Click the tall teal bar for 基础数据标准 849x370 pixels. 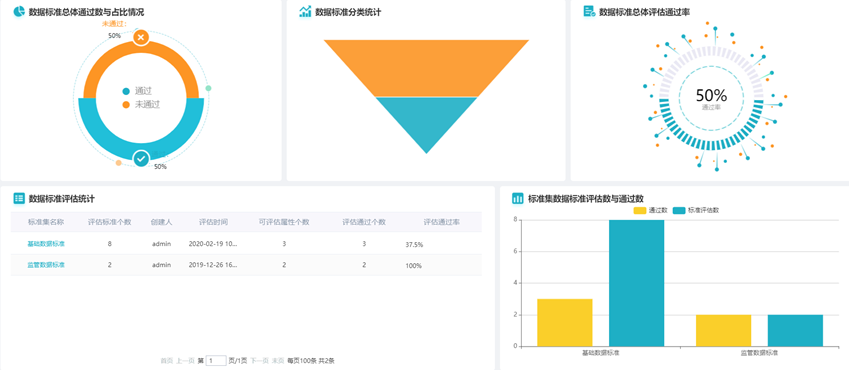(x=636, y=283)
